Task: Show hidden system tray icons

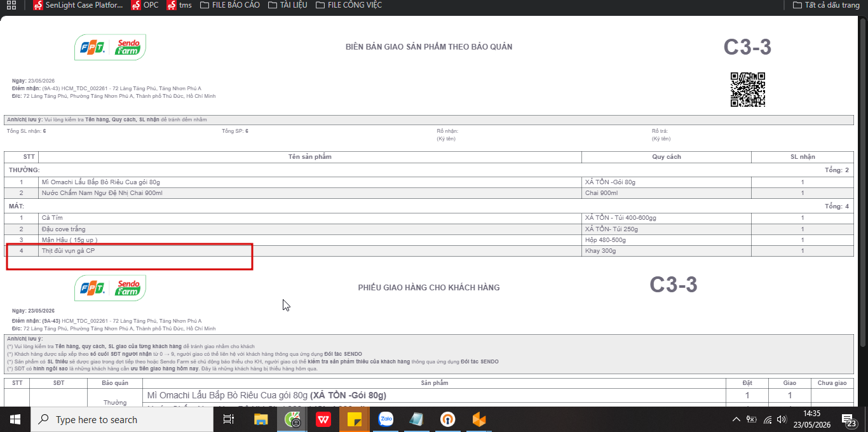Action: pos(736,419)
